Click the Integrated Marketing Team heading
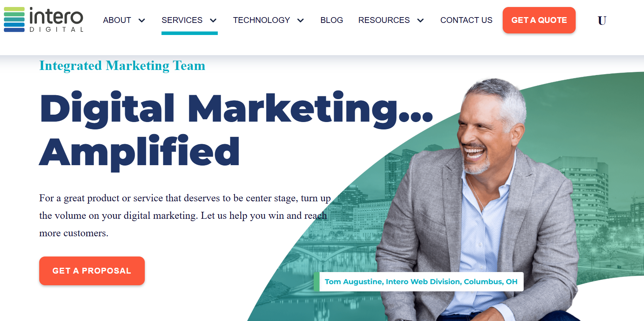Viewport: 644px width, 321px height. click(x=122, y=66)
